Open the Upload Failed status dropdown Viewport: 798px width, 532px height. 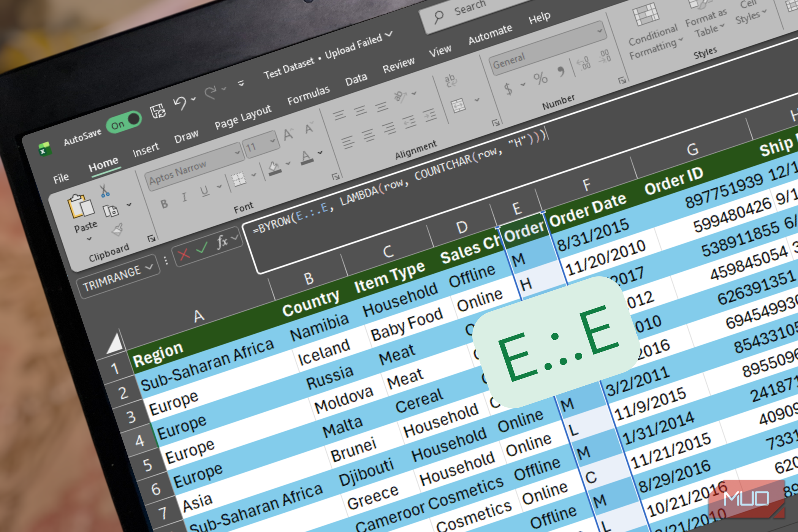click(x=388, y=35)
